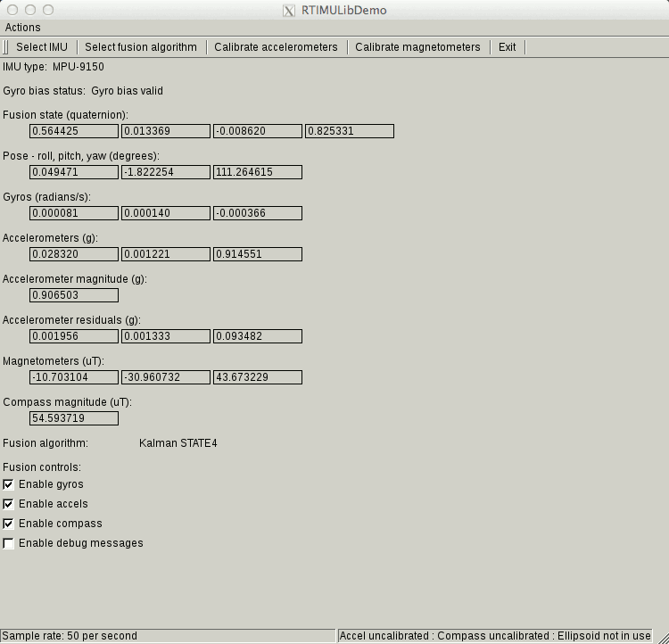
Task: Click Select IMU toolbar button
Action: [42, 47]
